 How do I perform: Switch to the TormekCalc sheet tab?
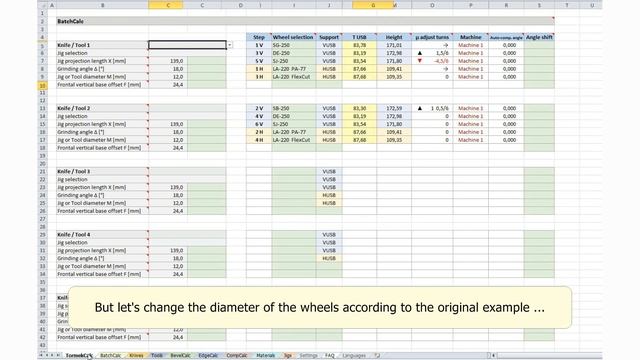[x=79, y=356]
